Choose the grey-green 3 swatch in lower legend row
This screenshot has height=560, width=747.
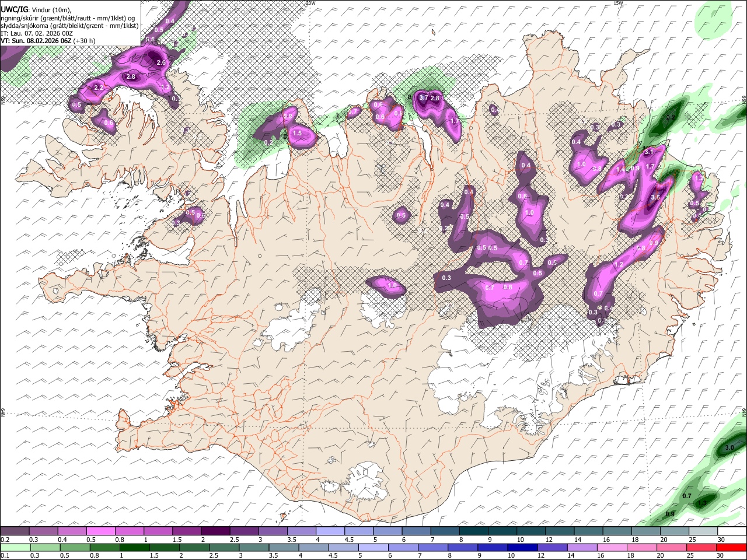pyautogui.click(x=254, y=547)
